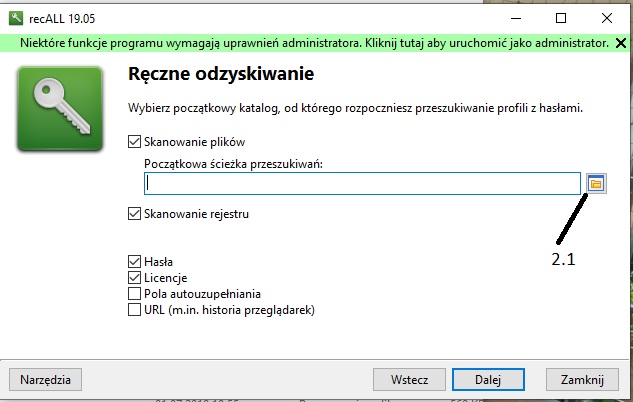Open the folder browse icon button
This screenshot has width=633, height=402.
click(x=596, y=184)
